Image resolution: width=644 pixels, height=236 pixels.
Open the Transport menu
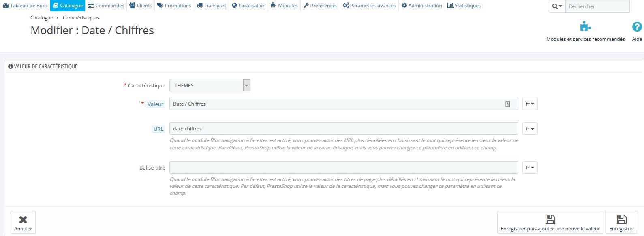tap(212, 6)
